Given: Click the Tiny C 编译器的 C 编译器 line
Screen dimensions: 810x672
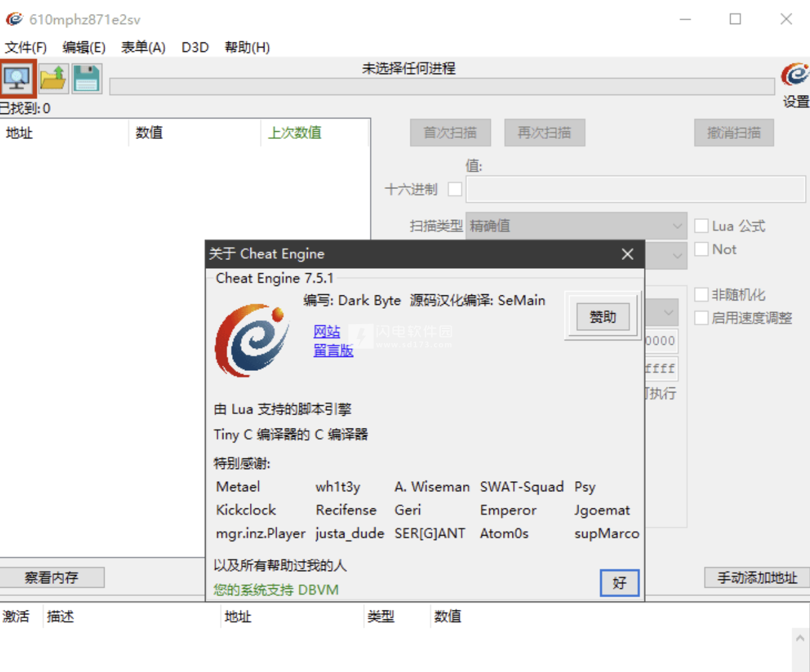Looking at the screenshot, I should (291, 434).
